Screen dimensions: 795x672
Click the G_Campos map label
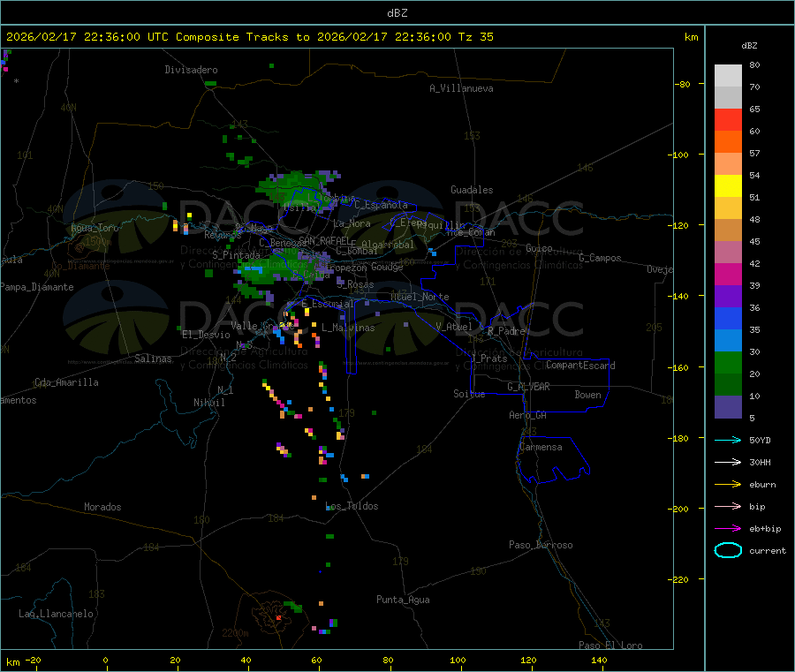[x=600, y=258]
